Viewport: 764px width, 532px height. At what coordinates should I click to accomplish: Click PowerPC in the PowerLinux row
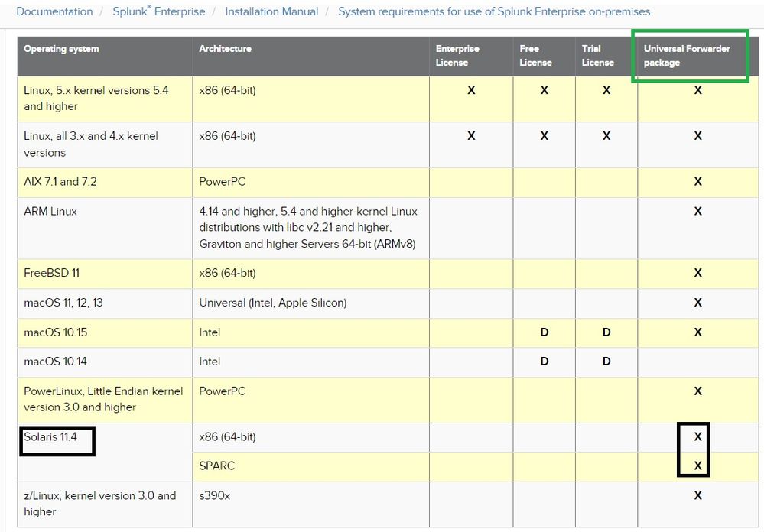tap(310, 400)
